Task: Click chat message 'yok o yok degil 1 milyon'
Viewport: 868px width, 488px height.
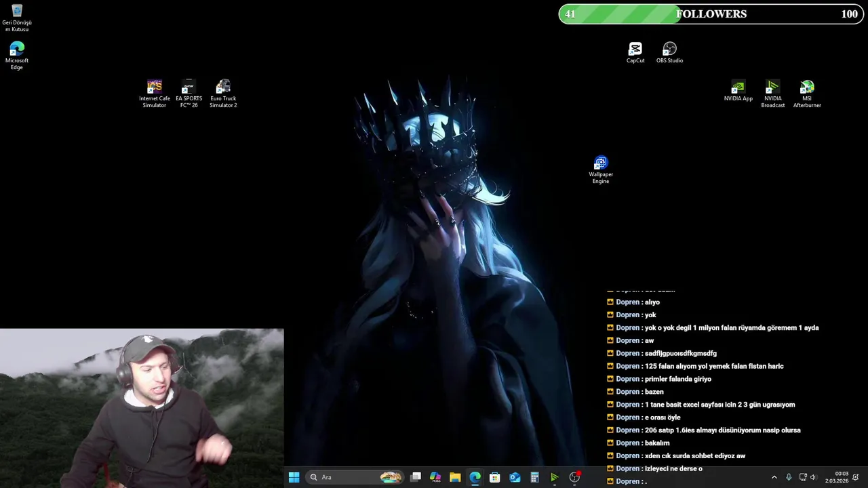Action: 732,328
